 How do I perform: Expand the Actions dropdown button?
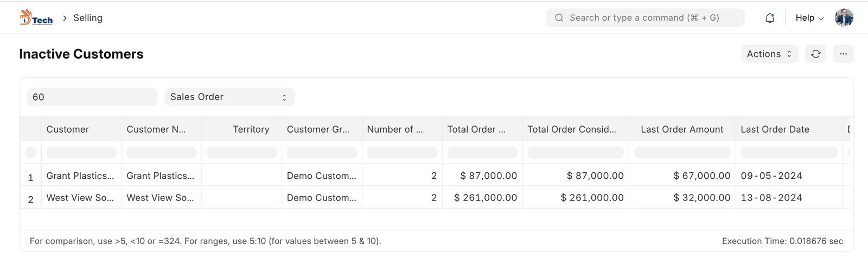tap(769, 54)
